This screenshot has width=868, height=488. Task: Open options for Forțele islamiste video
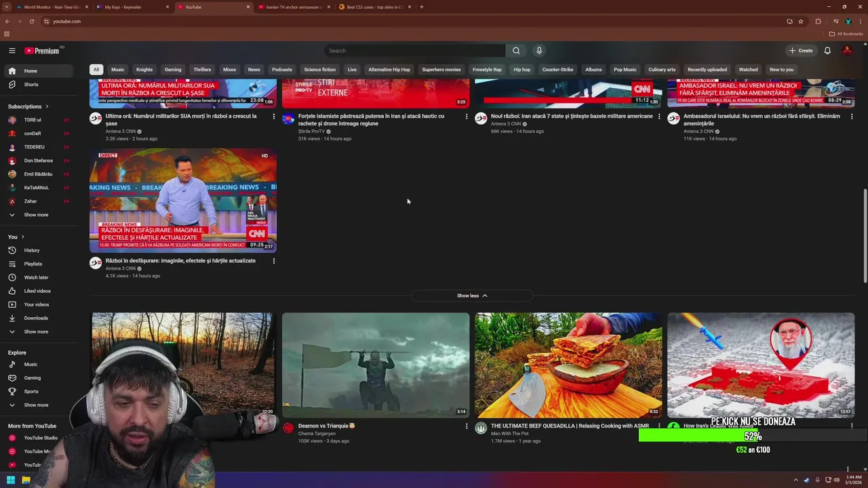467,117
